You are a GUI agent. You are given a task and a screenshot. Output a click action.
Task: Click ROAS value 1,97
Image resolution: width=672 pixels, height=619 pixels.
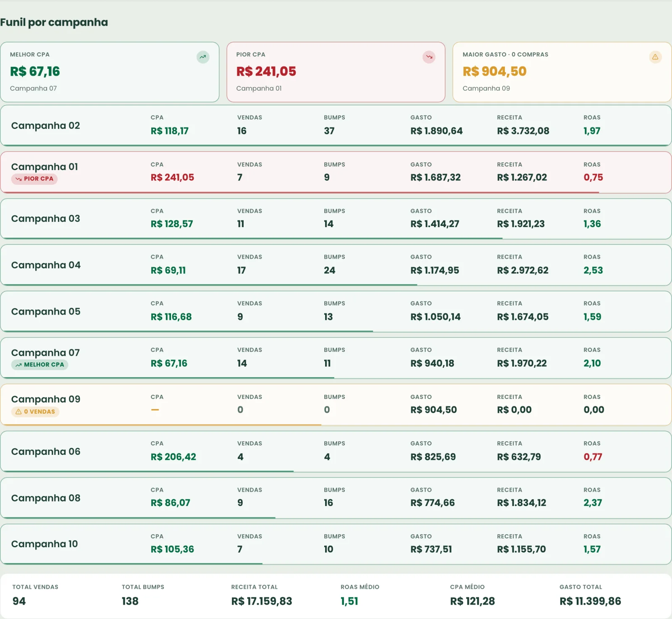pos(592,131)
